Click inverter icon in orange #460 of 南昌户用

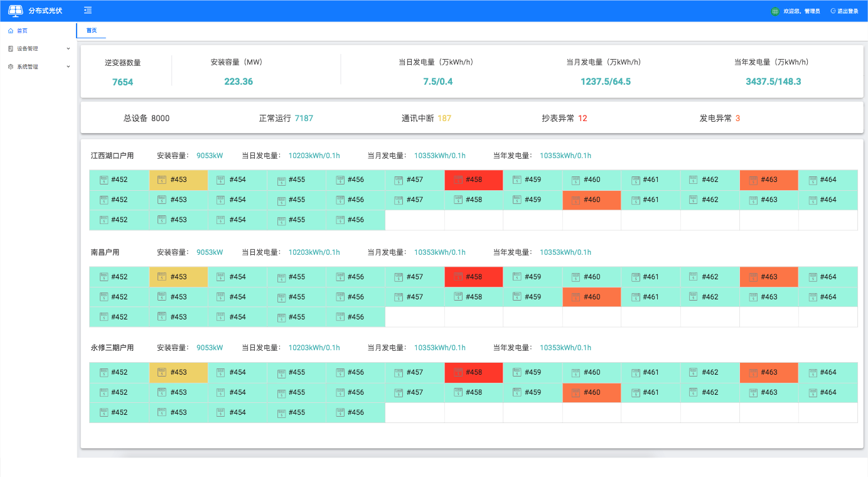576,297
